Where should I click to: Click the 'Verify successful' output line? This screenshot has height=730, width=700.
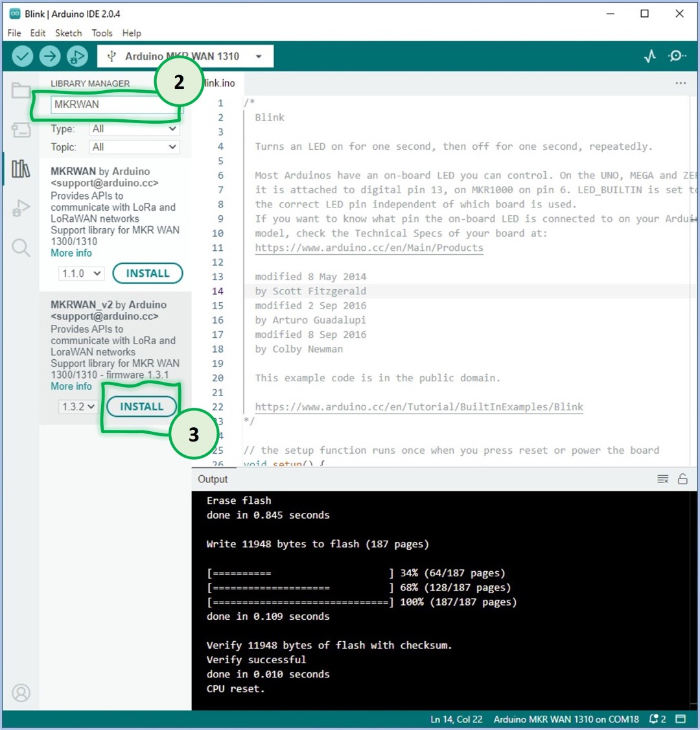(x=256, y=660)
